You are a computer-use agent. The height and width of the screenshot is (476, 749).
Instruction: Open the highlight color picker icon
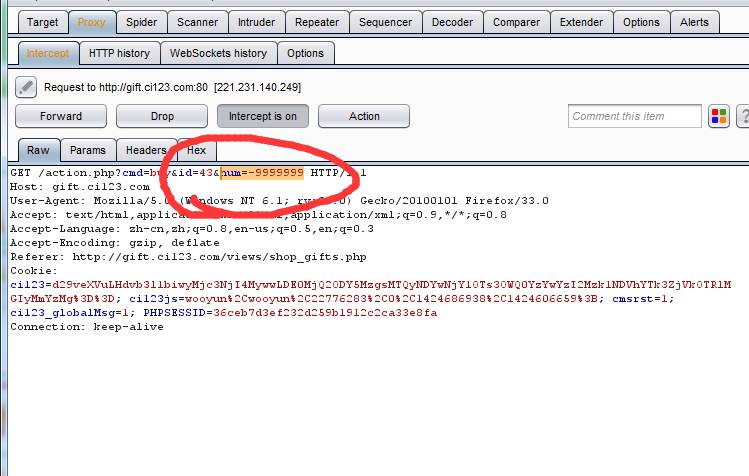718,116
